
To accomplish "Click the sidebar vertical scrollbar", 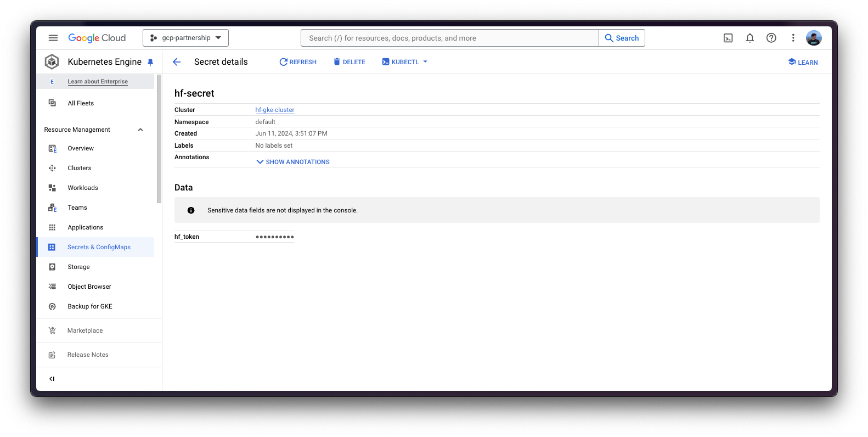I will pyautogui.click(x=159, y=139).
